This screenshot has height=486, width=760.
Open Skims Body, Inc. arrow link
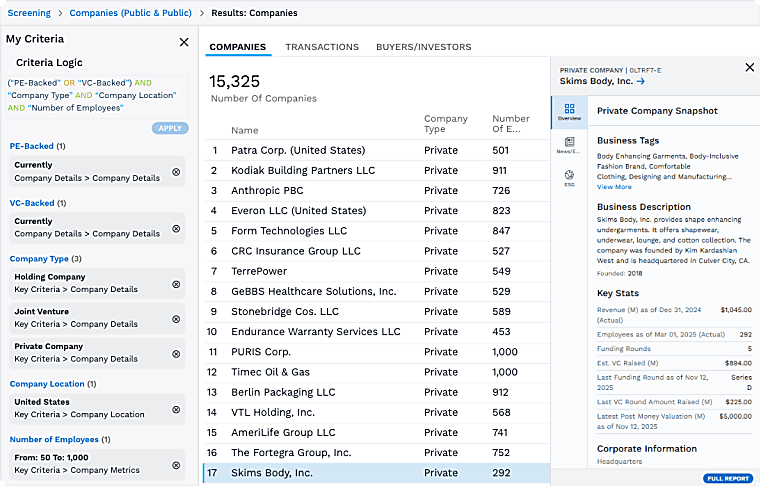coord(640,81)
